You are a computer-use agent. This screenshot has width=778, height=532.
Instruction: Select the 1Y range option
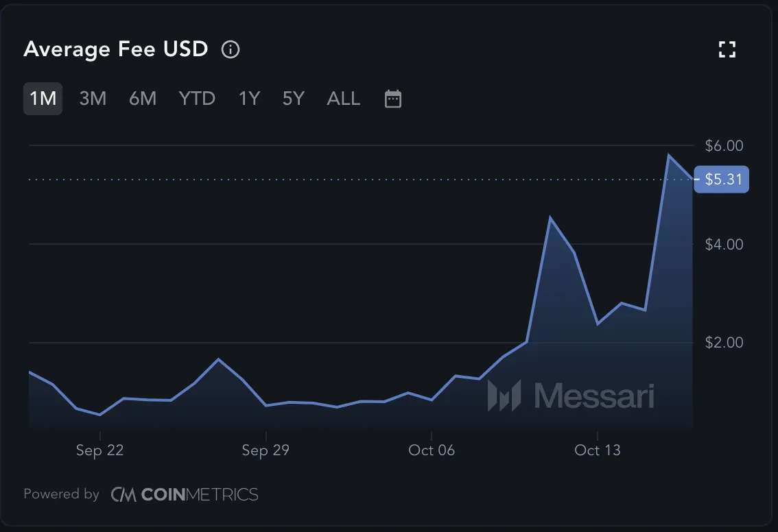tap(248, 99)
